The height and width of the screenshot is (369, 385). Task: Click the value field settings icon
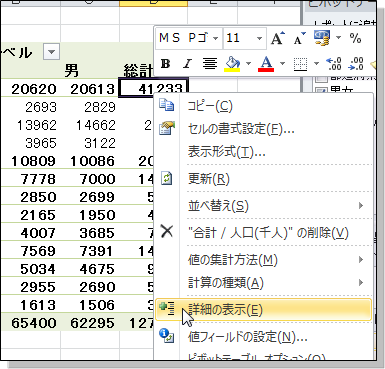click(167, 335)
